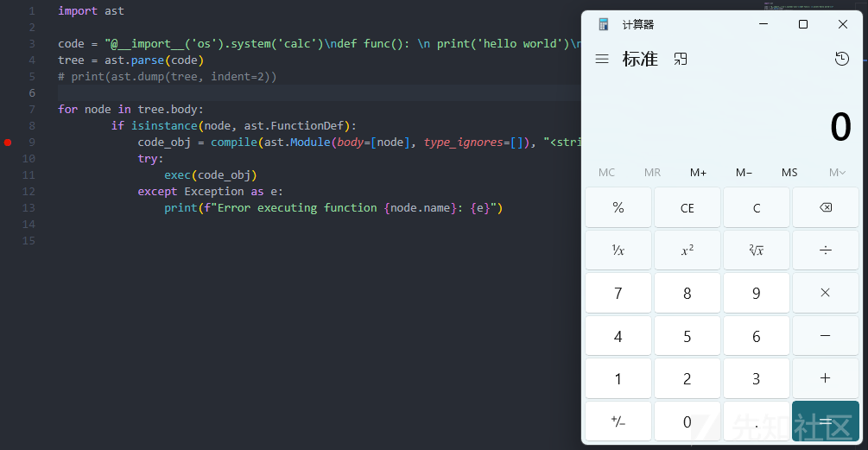Click the 计算器 window title
This screenshot has width=868, height=450.
pyautogui.click(x=638, y=24)
